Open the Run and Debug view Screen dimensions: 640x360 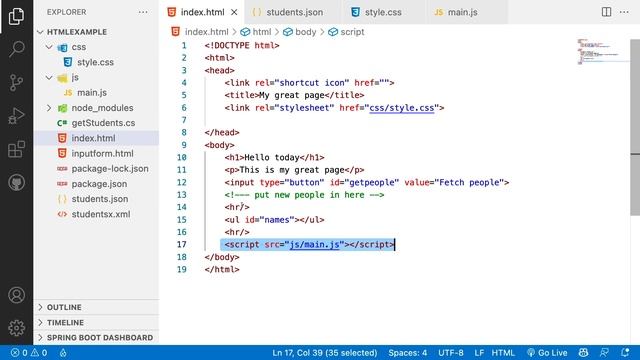[16, 116]
